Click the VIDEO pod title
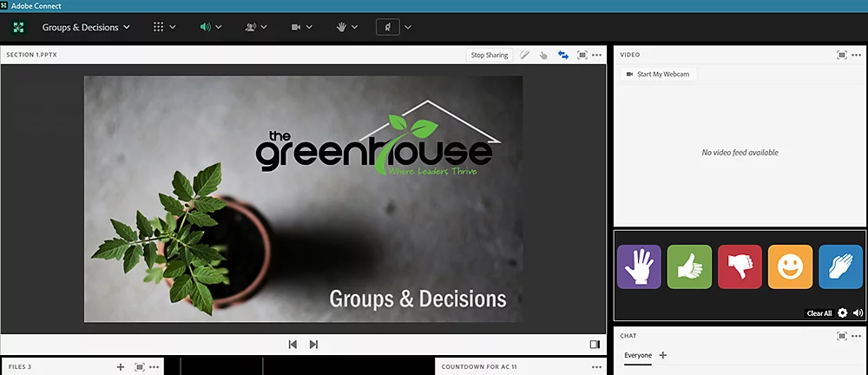Image resolution: width=868 pixels, height=375 pixels. click(630, 55)
